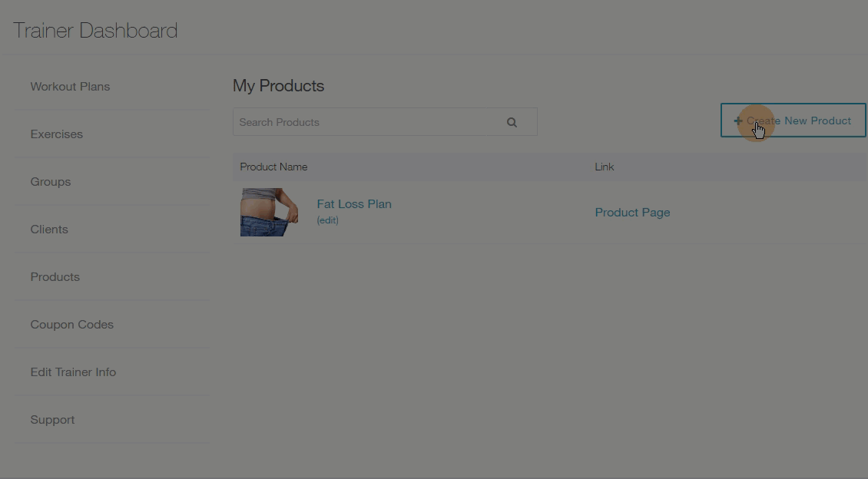Go to Workout Plans in sidebar
This screenshot has width=868, height=479.
coord(71,86)
